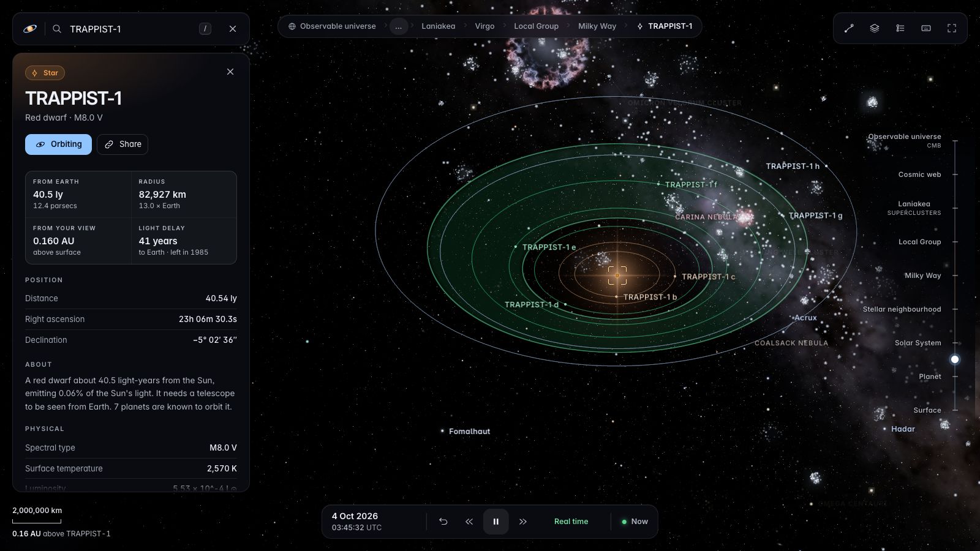Select the TRAPPIST-1 breadcrumb
The image size is (980, 551).
point(665,26)
